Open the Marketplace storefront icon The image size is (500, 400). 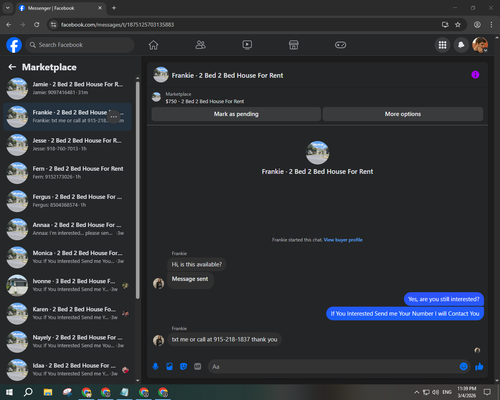[x=294, y=45]
